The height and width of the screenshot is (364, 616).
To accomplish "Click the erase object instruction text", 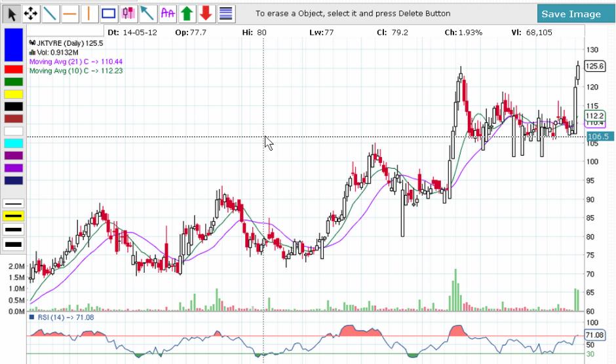I will click(x=353, y=13).
